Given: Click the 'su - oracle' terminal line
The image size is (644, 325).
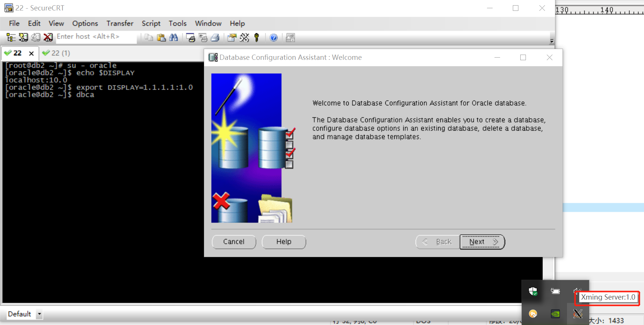Looking at the screenshot, I should point(61,65).
